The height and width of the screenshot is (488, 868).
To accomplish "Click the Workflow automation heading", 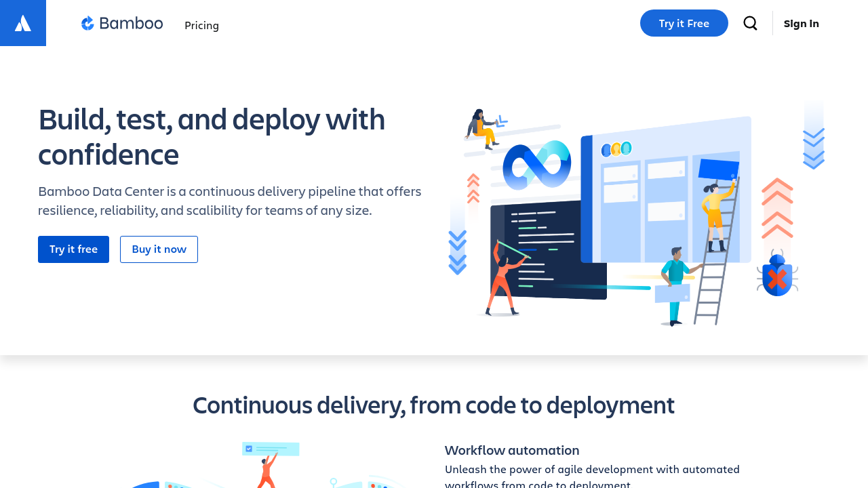I will [512, 450].
